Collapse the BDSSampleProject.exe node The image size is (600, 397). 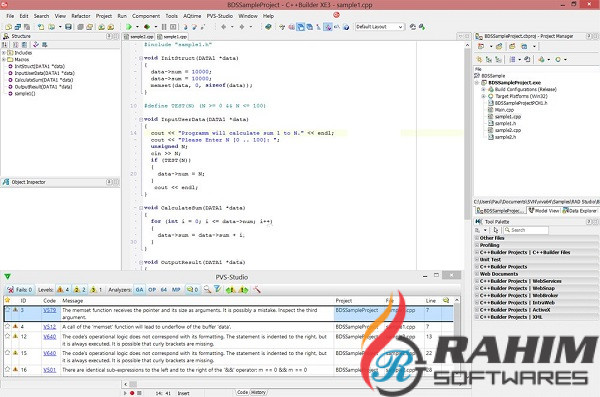pos(477,83)
